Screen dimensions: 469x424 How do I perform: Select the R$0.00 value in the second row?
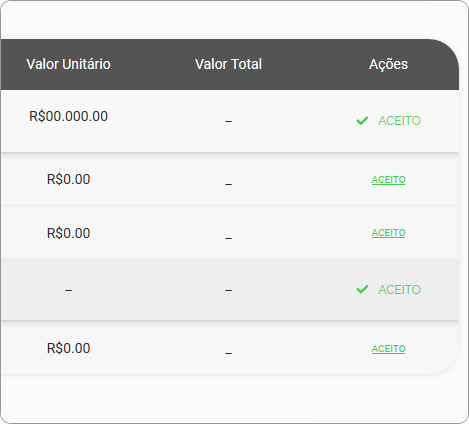tap(68, 179)
